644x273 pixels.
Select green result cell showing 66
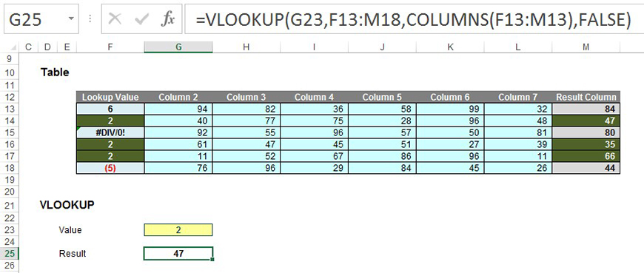click(586, 156)
